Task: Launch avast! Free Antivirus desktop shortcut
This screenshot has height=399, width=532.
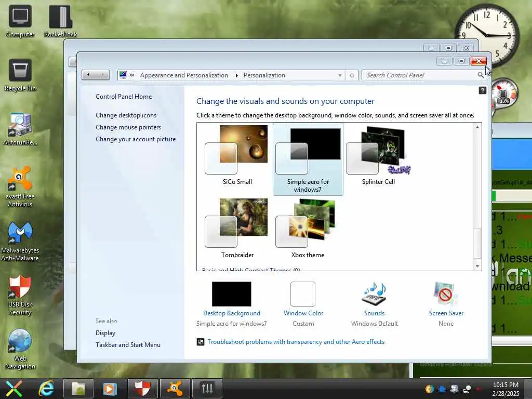Action: pyautogui.click(x=20, y=187)
